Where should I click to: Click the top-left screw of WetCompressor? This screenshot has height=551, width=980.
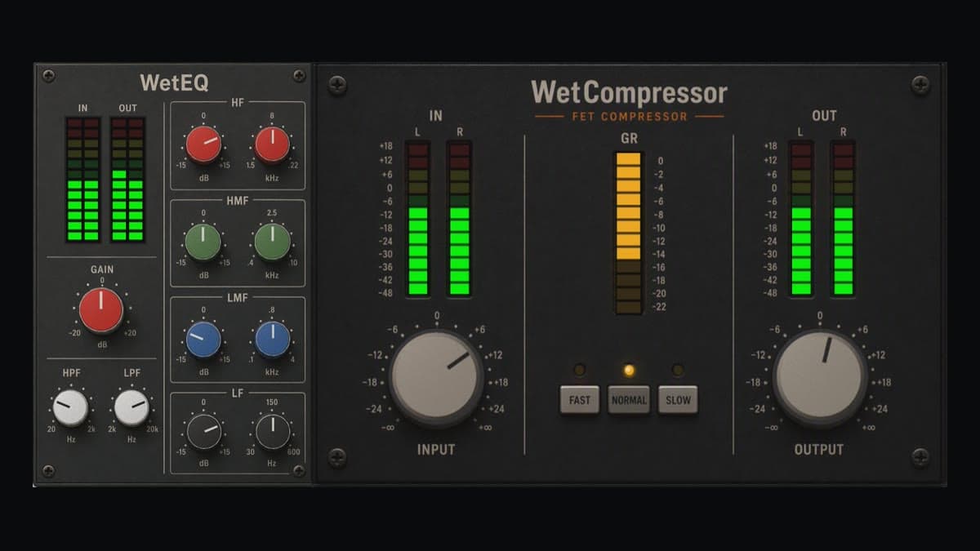[336, 84]
